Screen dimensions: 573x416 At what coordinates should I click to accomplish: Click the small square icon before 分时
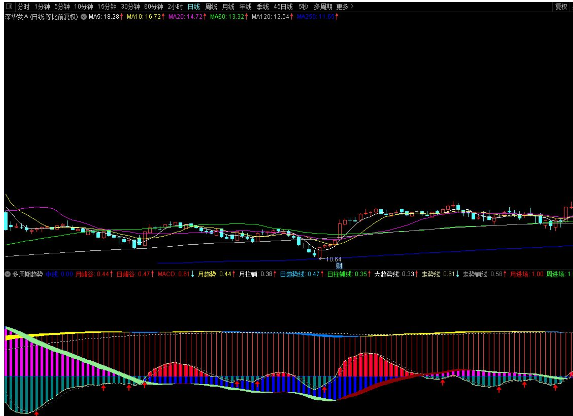pyautogui.click(x=9, y=7)
